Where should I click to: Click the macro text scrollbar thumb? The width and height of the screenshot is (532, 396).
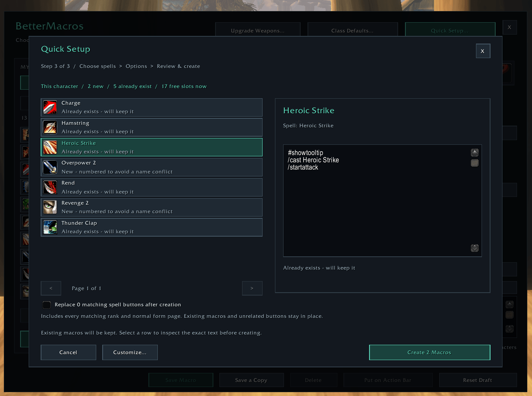(x=475, y=163)
